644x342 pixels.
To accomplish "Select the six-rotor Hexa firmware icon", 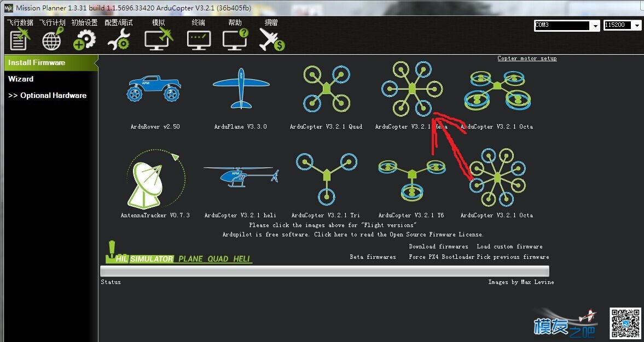I will pos(412,89).
